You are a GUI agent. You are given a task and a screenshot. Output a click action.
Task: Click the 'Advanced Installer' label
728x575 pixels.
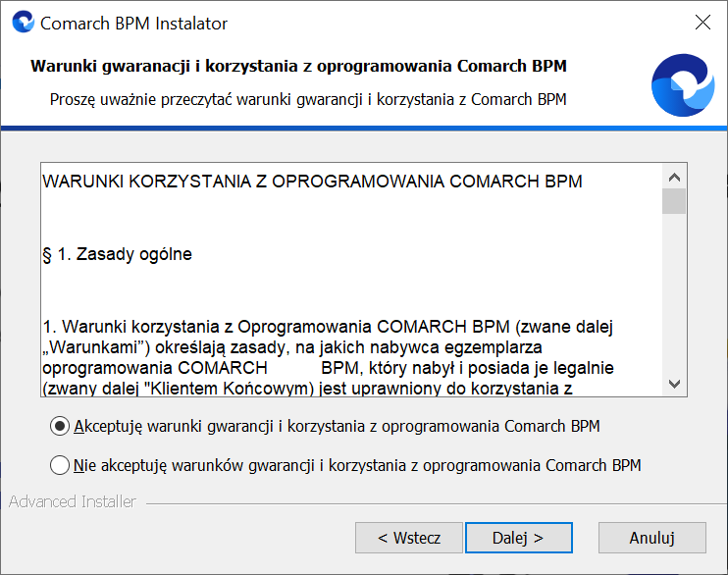73,501
